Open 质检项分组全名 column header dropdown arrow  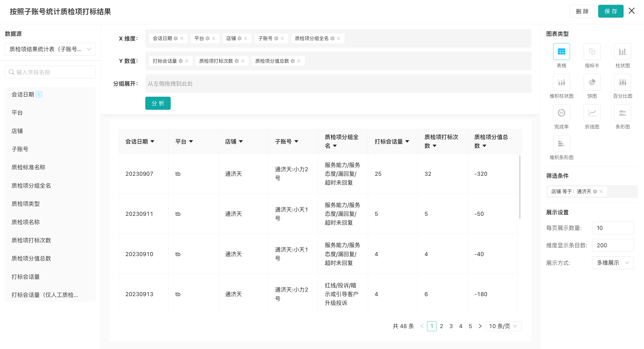pos(335,146)
